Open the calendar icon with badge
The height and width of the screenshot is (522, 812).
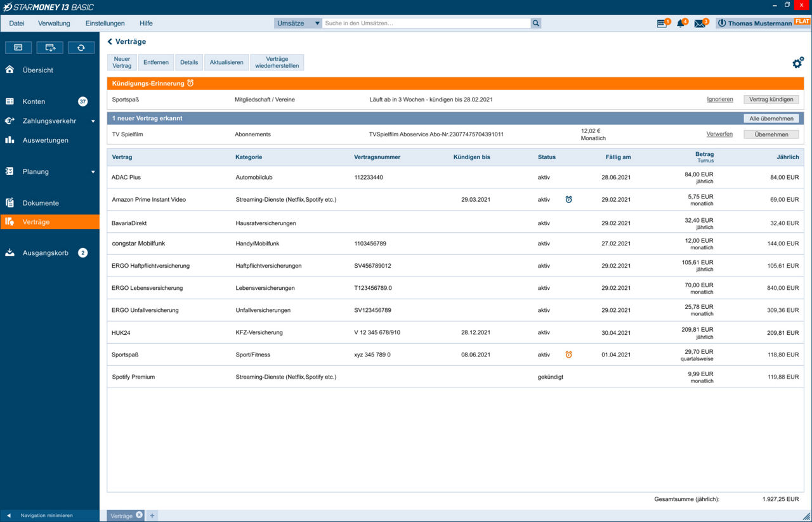662,23
